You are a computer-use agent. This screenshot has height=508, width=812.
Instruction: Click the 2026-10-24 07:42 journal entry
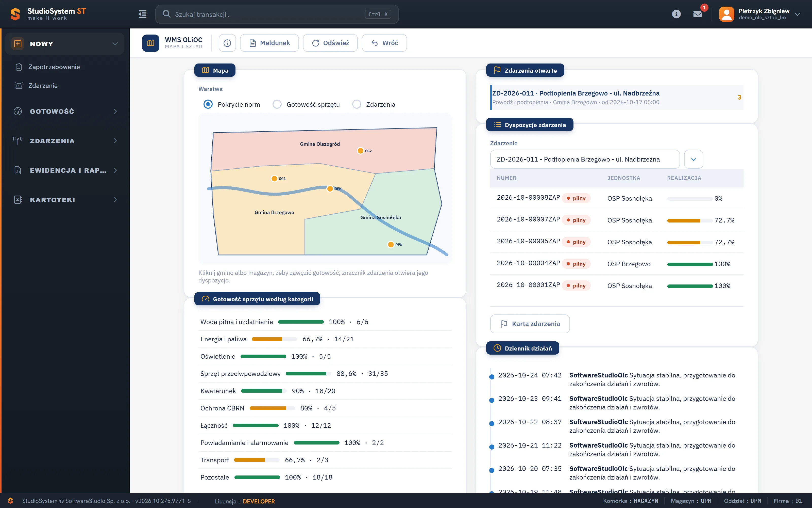[x=617, y=379]
